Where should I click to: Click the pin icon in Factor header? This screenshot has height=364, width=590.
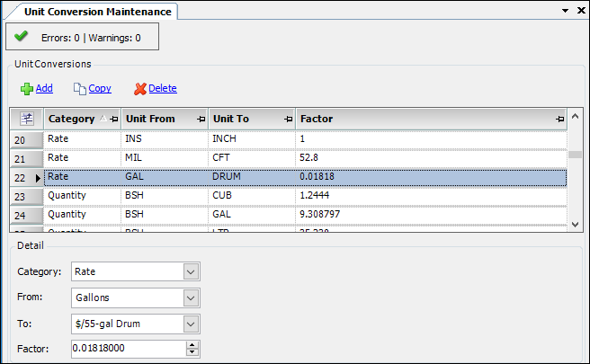(x=560, y=119)
